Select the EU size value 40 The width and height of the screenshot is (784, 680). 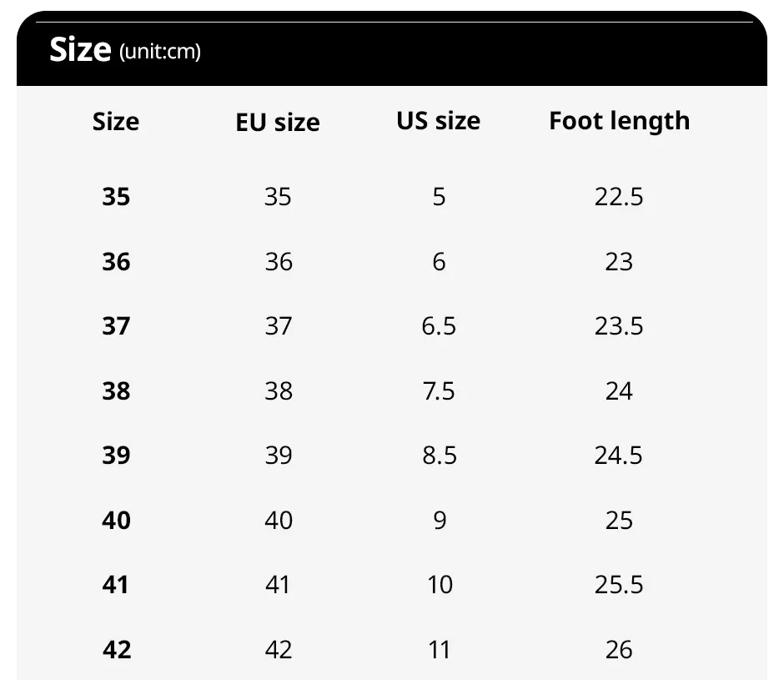pyautogui.click(x=279, y=521)
